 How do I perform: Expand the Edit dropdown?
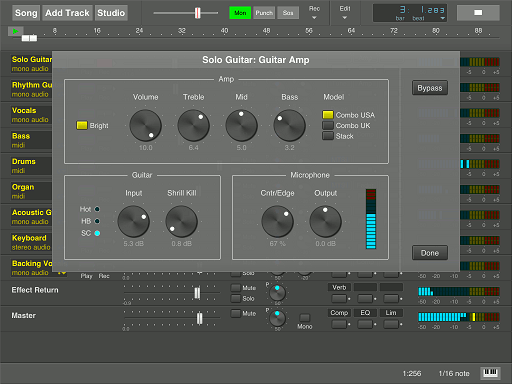(x=345, y=13)
